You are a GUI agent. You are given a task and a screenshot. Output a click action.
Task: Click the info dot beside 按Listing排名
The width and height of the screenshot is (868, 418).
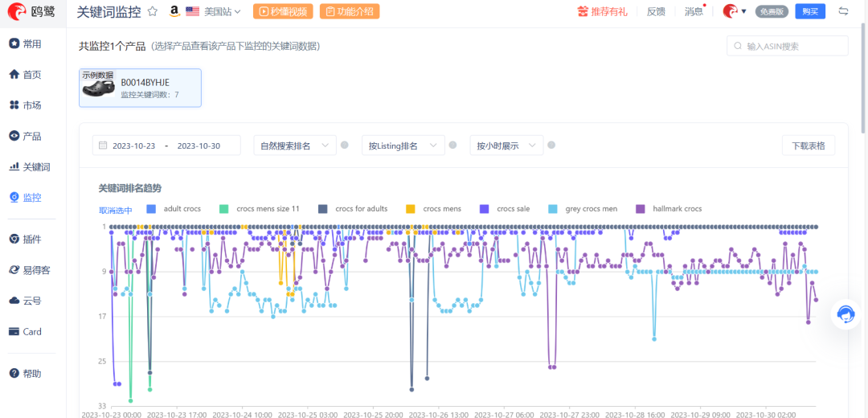[452, 145]
